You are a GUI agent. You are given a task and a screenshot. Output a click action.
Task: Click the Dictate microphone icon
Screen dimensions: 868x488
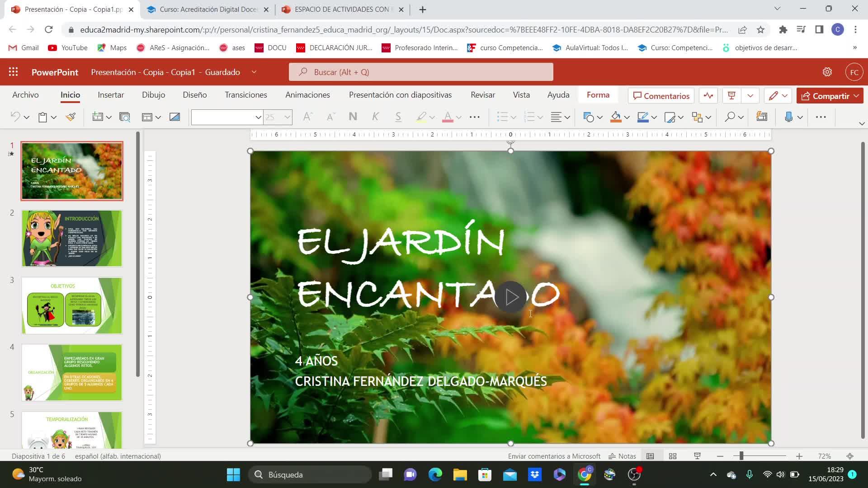tap(788, 117)
